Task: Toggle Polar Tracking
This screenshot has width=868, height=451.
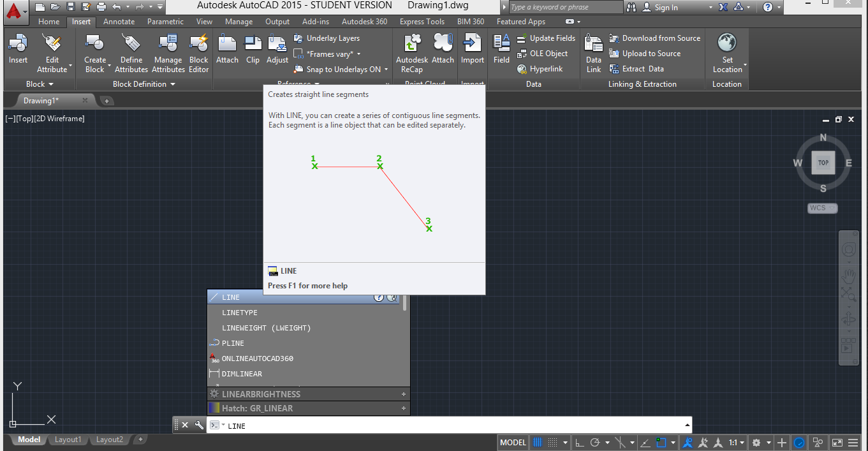Action: (x=595, y=442)
